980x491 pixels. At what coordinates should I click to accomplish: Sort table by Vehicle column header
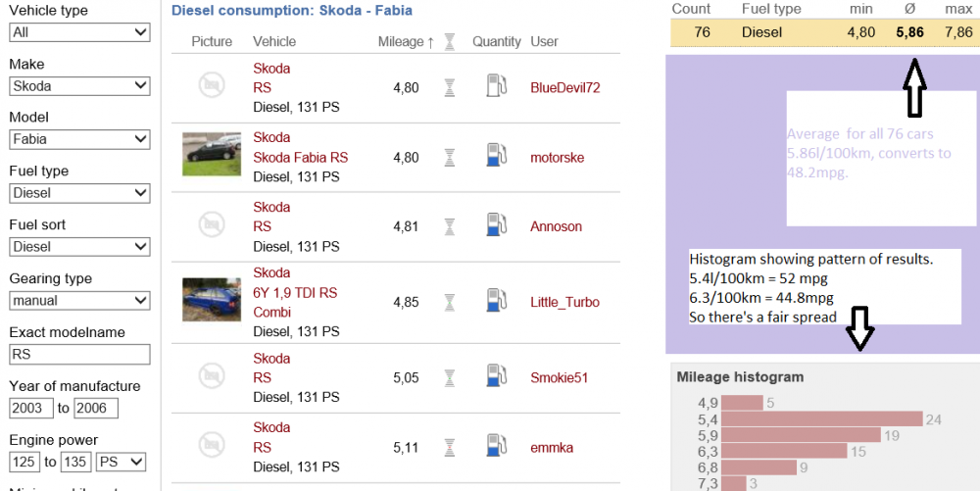(274, 42)
